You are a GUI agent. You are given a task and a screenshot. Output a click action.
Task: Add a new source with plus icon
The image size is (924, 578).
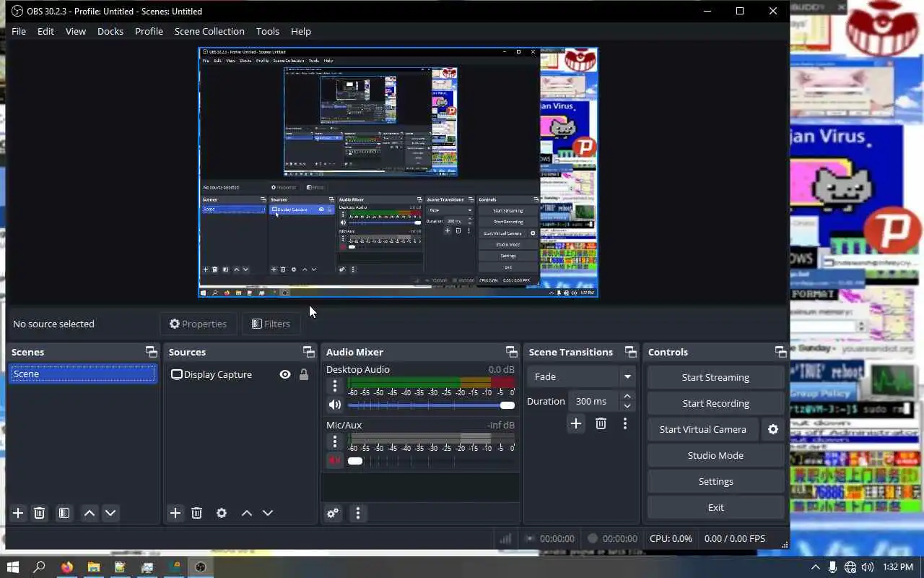[x=175, y=513]
